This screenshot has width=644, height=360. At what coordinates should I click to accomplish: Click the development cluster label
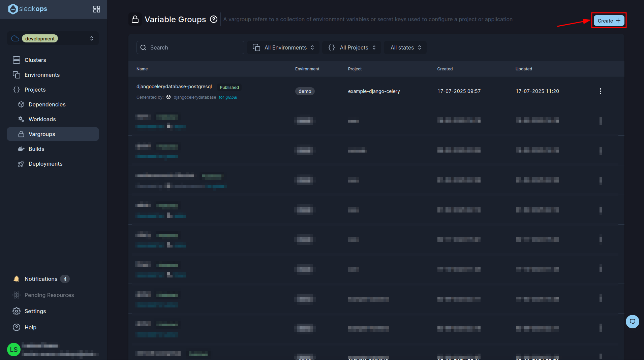point(40,38)
